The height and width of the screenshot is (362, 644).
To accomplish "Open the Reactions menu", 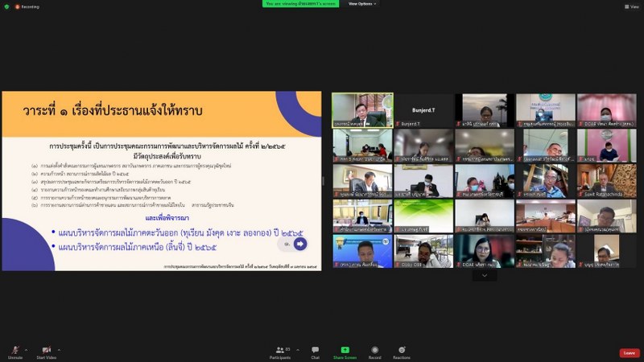I will [401, 350].
